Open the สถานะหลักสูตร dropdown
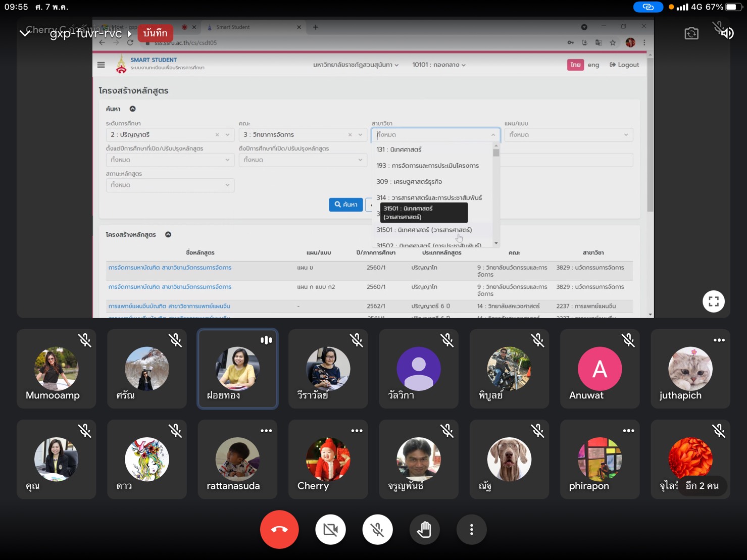Screen dimensions: 747x560 (x=170, y=185)
